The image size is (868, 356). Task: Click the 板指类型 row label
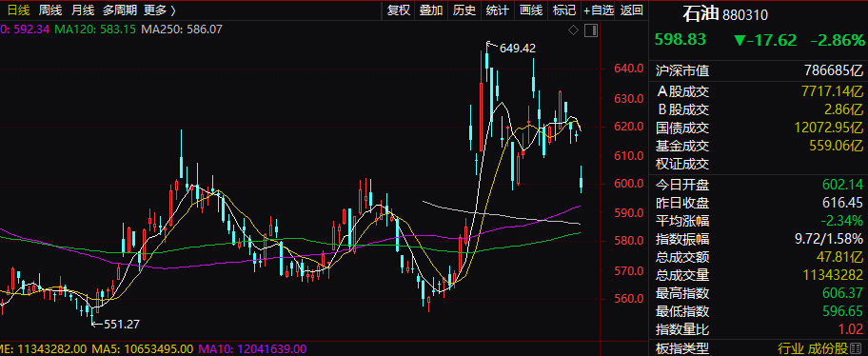(x=682, y=348)
